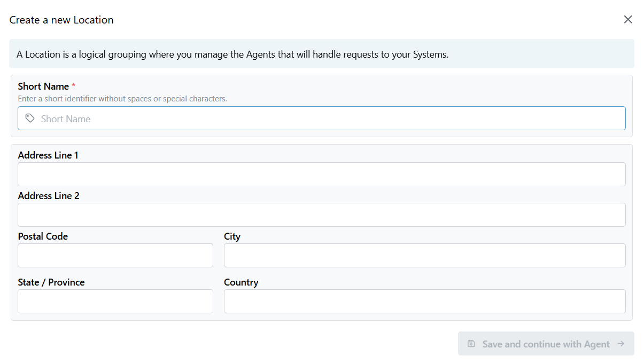Screen dimensions: 644x364
Task: Click into the Address Line 1 field
Action: pyautogui.click(x=321, y=175)
